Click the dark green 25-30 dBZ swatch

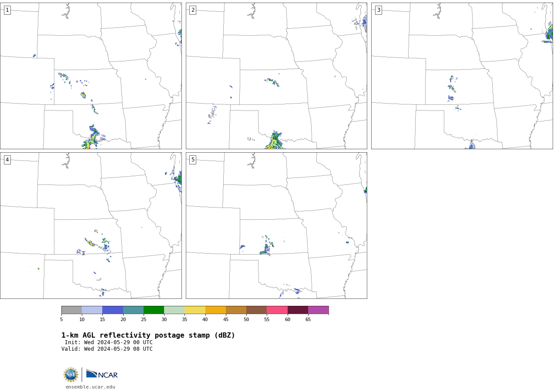click(x=154, y=310)
